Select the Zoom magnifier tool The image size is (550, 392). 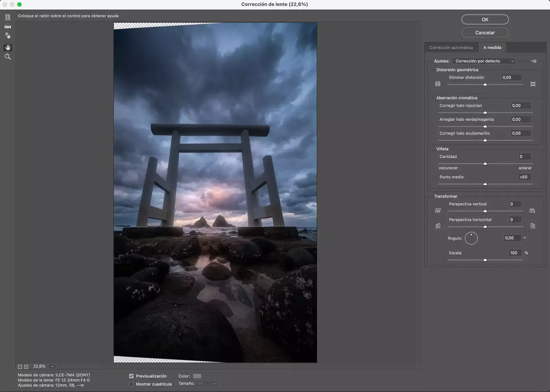(8, 57)
